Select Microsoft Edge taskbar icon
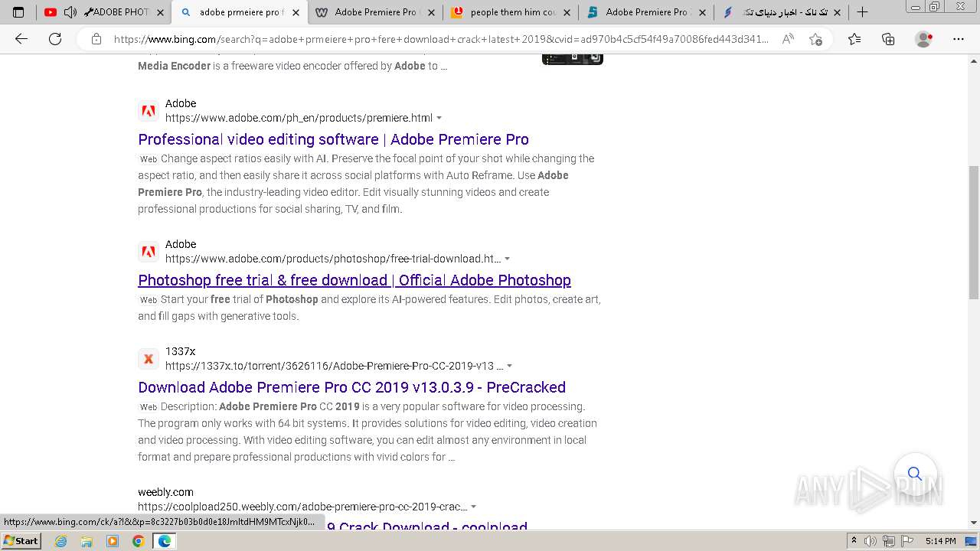Image resolution: width=980 pixels, height=551 pixels. point(164,541)
